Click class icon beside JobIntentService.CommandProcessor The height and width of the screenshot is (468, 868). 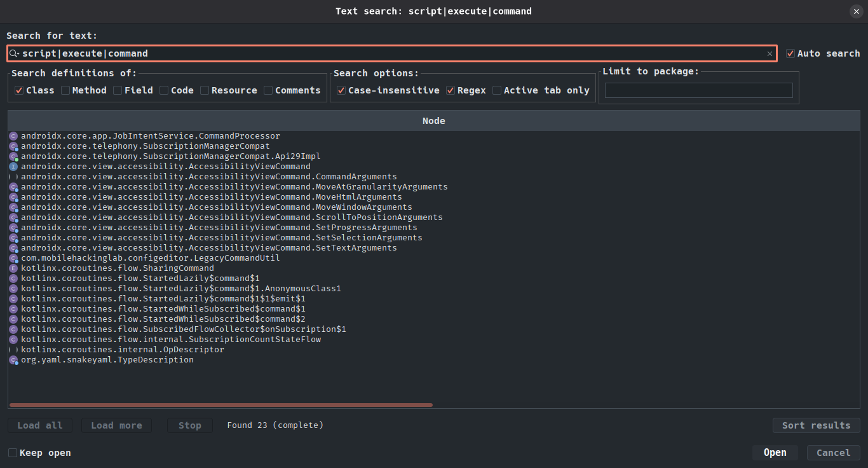click(x=13, y=136)
